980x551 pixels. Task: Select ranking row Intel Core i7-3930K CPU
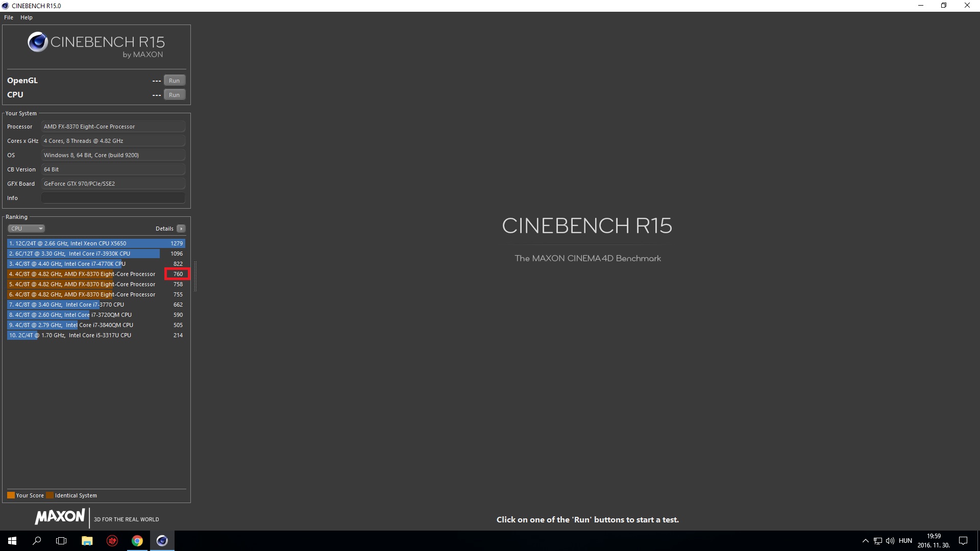pos(96,254)
